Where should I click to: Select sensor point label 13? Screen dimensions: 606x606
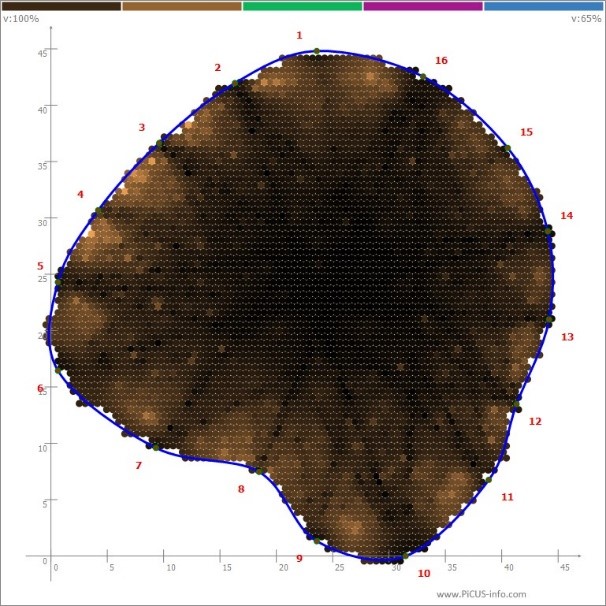pos(567,337)
